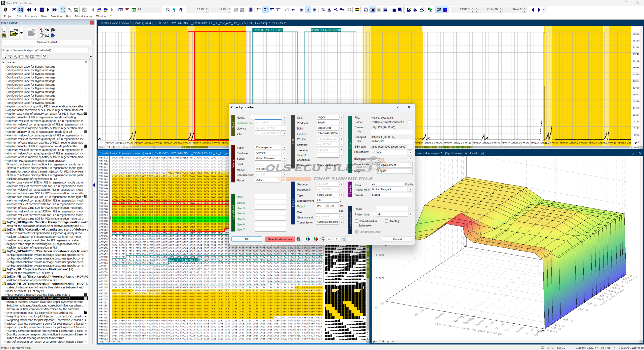Open the arrow button next to Use 'Engine'
Image resolution: width=644 pixels, height=350 pixels.
point(341,117)
